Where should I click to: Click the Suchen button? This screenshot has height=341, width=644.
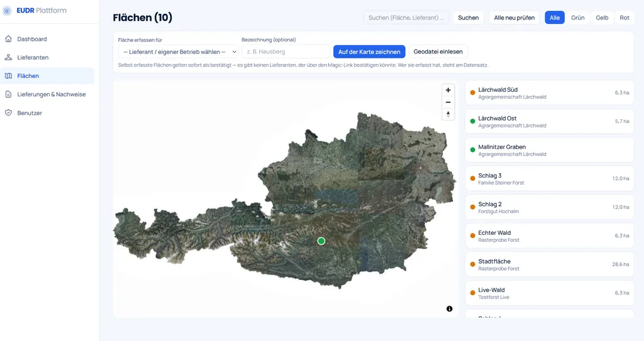[x=468, y=18]
